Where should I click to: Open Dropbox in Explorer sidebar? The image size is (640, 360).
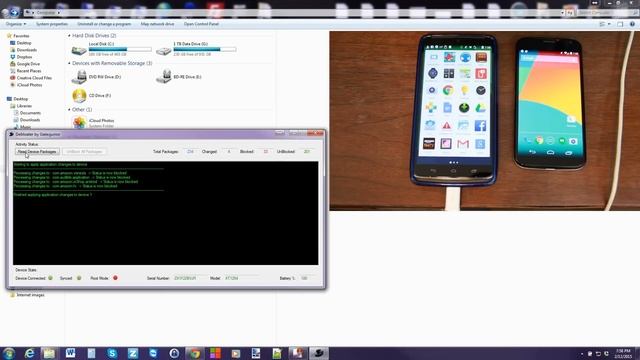24,57
